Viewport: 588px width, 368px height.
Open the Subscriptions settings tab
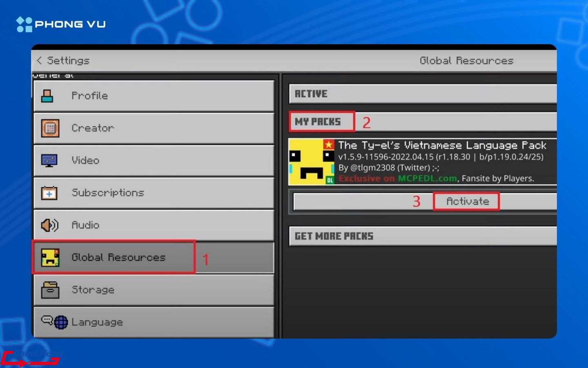[154, 193]
